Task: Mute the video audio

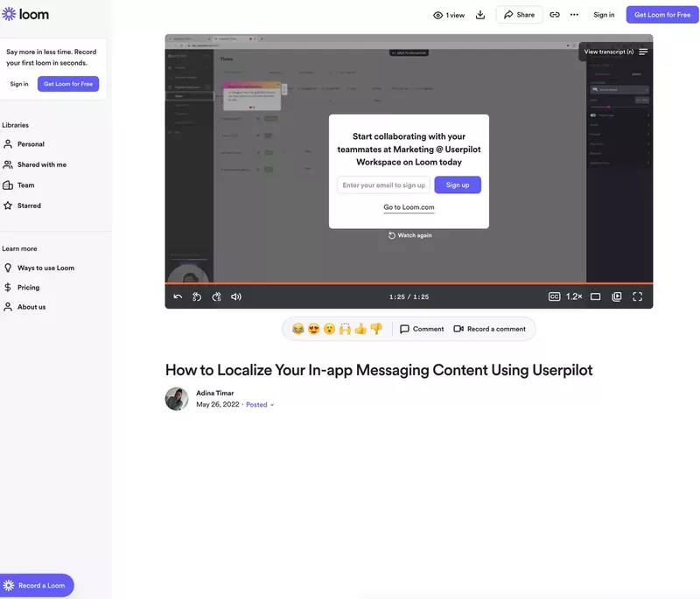Action: 234,296
